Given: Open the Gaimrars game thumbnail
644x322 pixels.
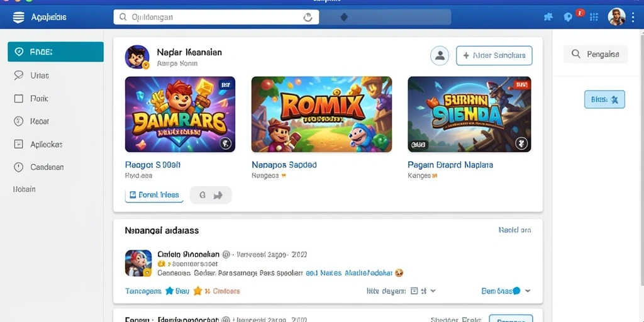Looking at the screenshot, I should pos(180,114).
